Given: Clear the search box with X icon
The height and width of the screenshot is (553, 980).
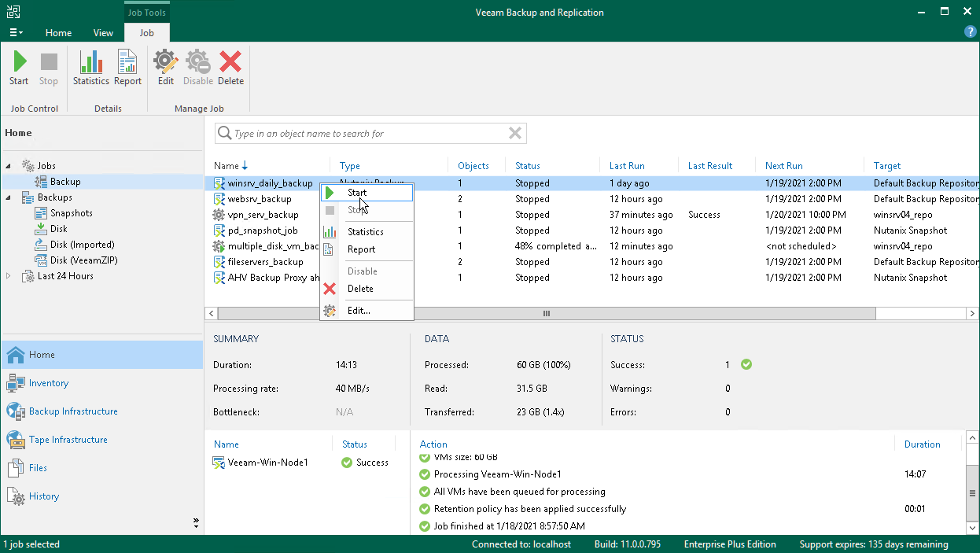Looking at the screenshot, I should pyautogui.click(x=515, y=133).
